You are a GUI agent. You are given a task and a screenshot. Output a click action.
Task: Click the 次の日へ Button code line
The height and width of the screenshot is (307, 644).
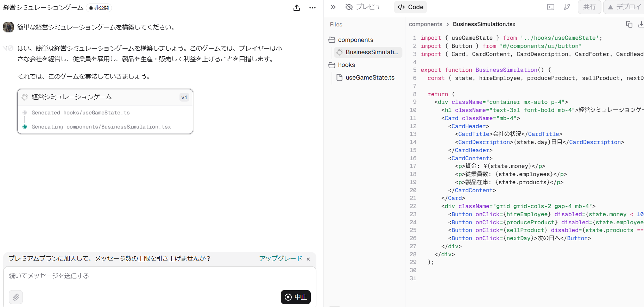click(519, 238)
